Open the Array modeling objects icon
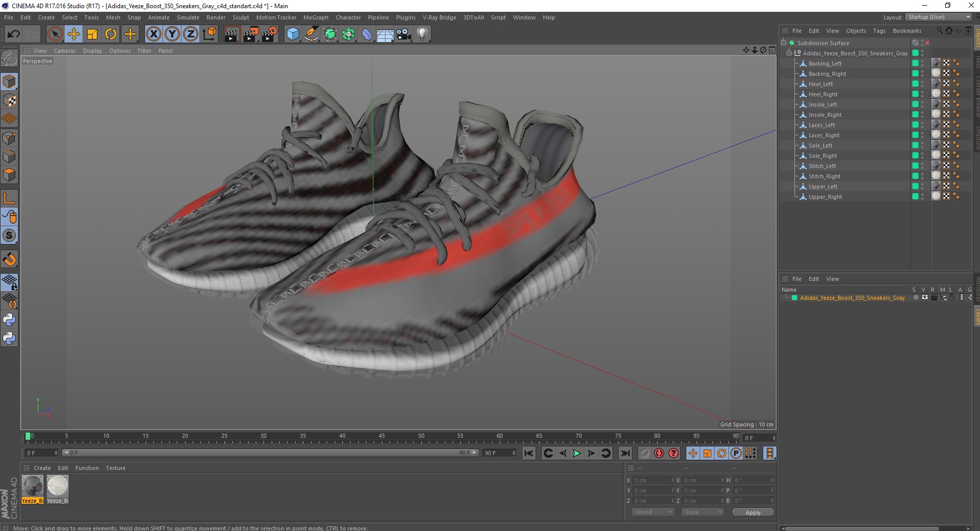Viewport: 980px width, 531px height. tap(349, 34)
